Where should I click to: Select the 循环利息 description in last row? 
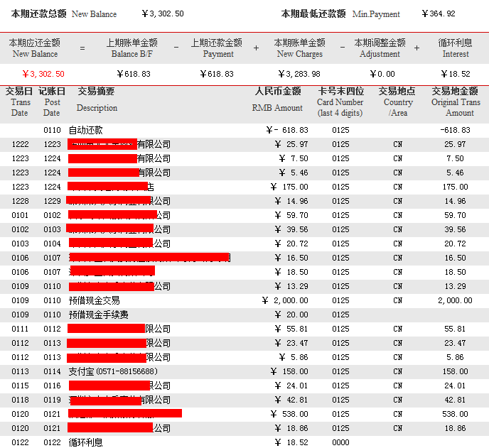pyautogui.click(x=86, y=442)
